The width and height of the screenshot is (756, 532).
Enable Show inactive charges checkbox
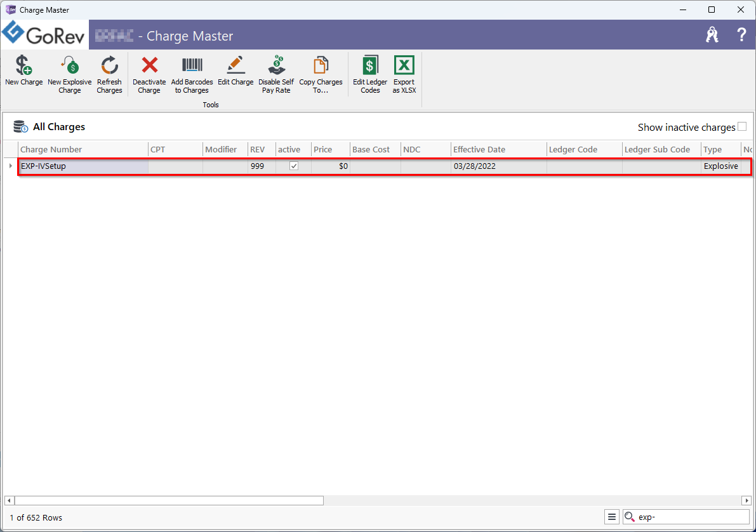742,126
